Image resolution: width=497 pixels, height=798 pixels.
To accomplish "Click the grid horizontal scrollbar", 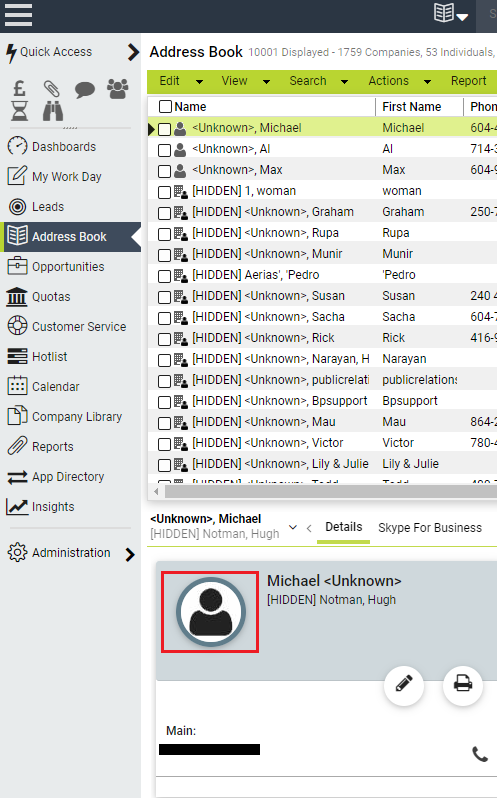I will coord(331,492).
